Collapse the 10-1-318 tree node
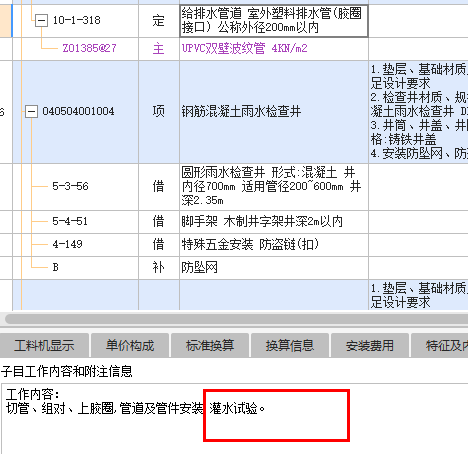This screenshot has width=468, height=454. tap(41, 21)
